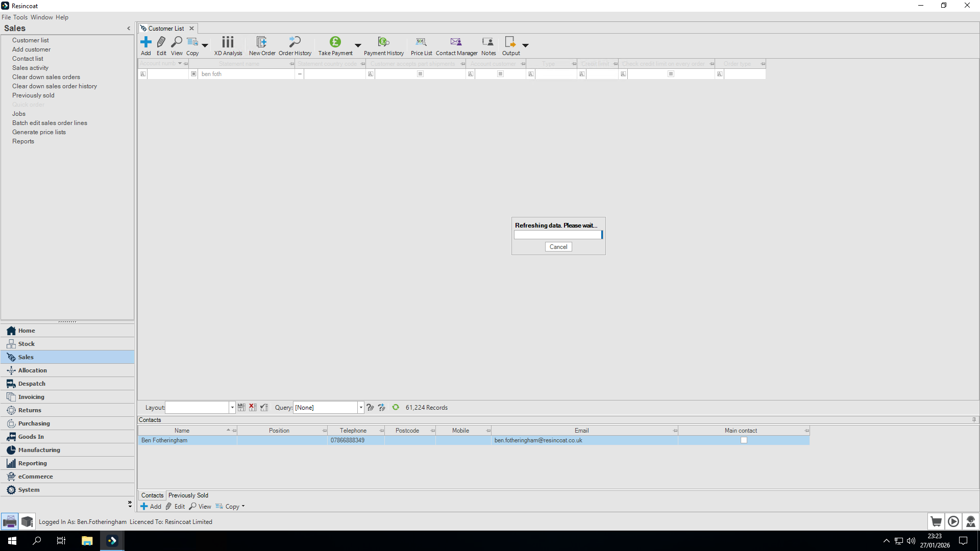
Task: Open Payment History from the toolbar
Action: click(383, 42)
